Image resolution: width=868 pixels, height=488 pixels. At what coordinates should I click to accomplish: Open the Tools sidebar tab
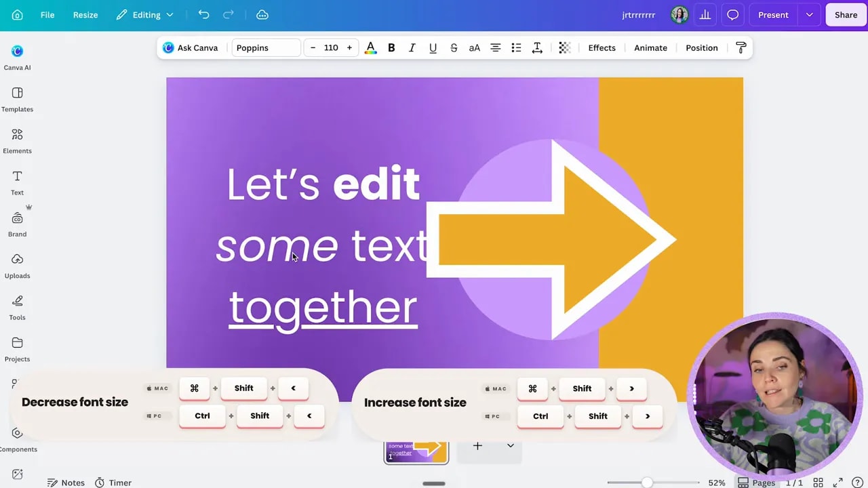click(17, 308)
